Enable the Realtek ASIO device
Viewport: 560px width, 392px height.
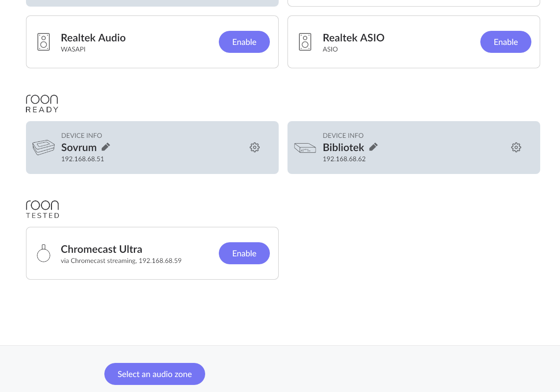pyautogui.click(x=506, y=42)
